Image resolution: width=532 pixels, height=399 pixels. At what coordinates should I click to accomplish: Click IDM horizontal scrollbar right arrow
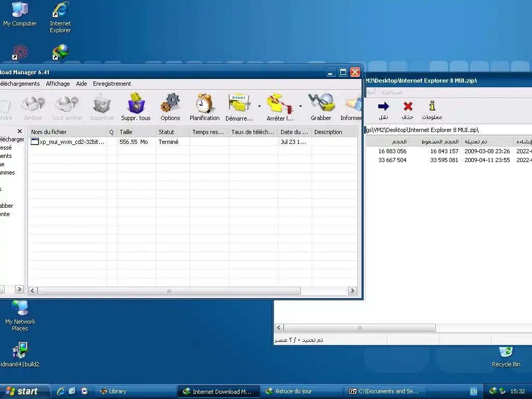[x=352, y=291]
